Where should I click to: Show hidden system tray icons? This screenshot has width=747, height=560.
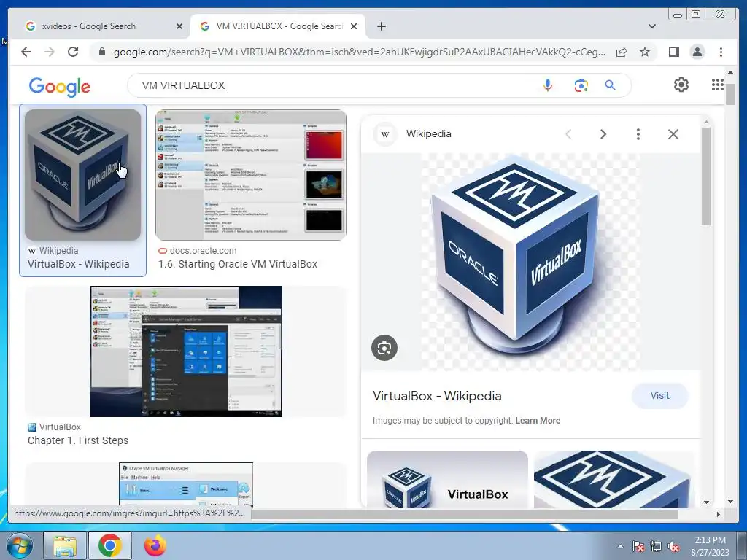click(620, 547)
